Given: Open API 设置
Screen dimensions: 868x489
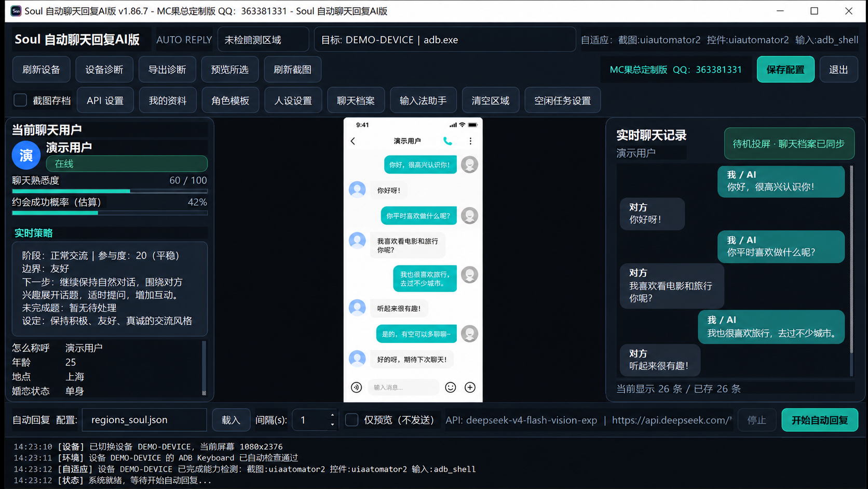Looking at the screenshot, I should (105, 100).
